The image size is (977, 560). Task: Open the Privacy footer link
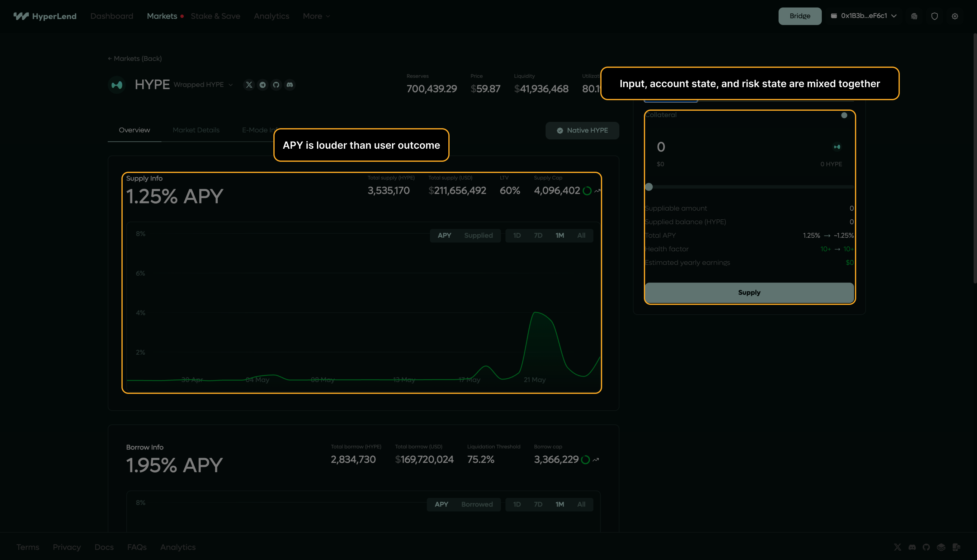click(x=67, y=547)
